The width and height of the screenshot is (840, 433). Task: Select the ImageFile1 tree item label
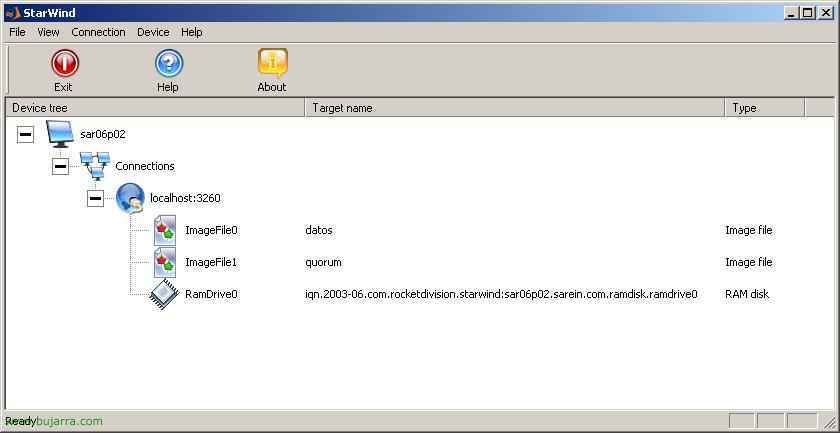[211, 263]
